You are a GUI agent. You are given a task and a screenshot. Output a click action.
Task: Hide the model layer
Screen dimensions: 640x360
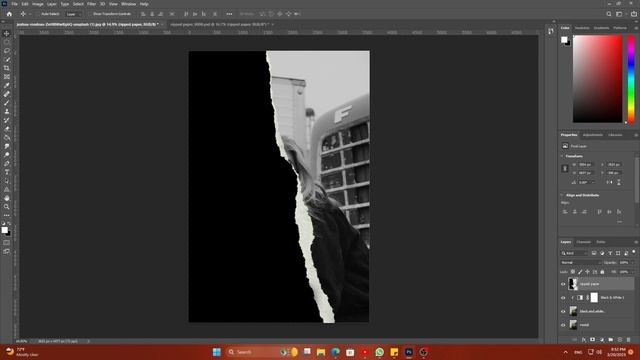tap(563, 325)
